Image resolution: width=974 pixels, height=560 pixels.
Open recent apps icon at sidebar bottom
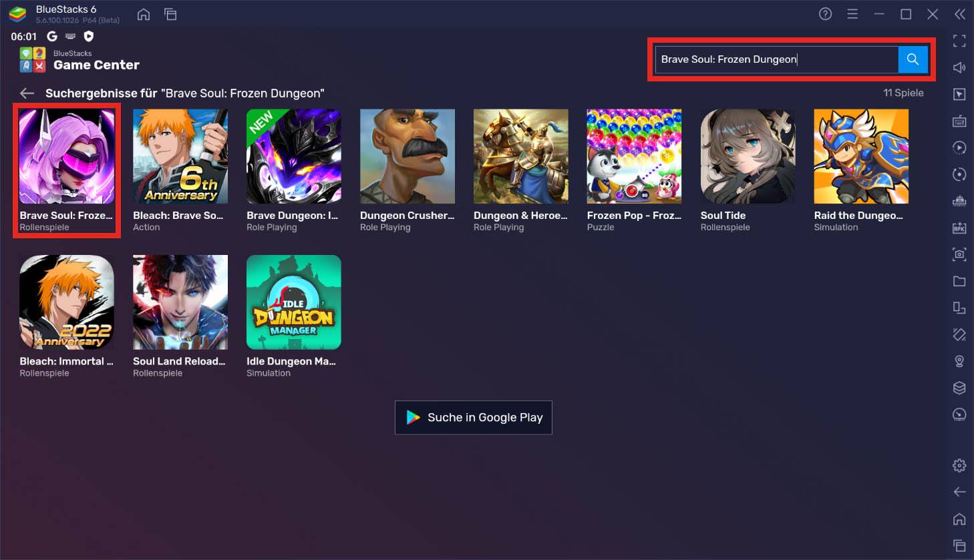point(959,545)
